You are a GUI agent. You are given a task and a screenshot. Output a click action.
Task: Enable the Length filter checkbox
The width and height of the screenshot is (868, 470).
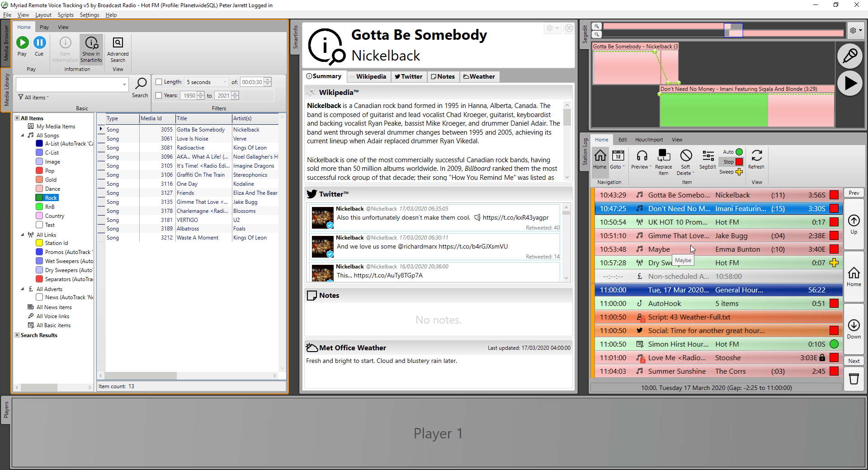pyautogui.click(x=159, y=82)
